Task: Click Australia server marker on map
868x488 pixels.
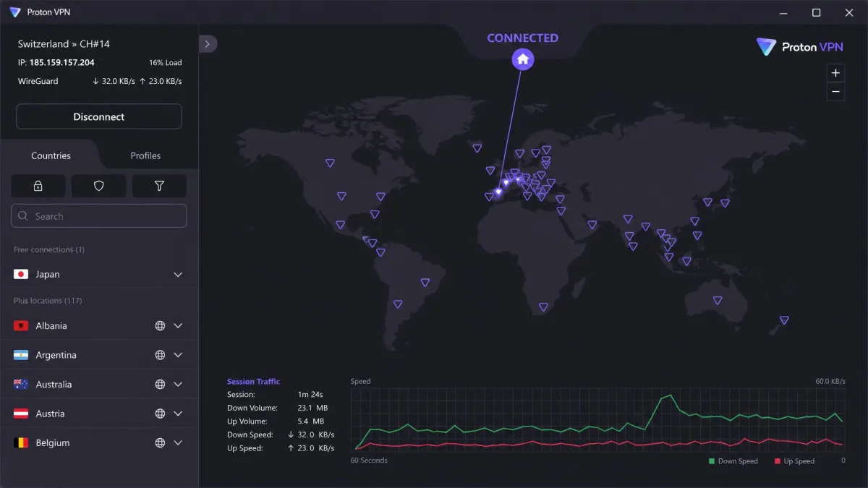Action: tap(718, 300)
